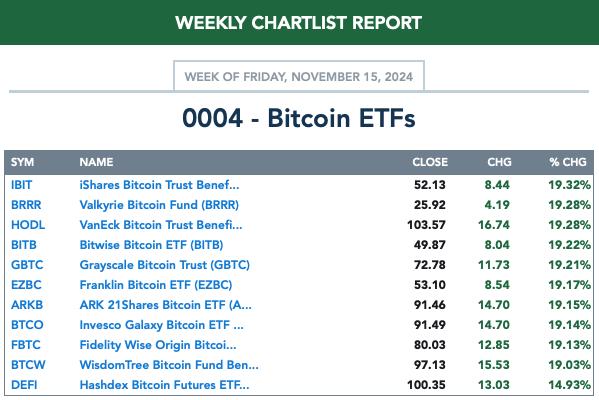The width and height of the screenshot is (599, 400).
Task: Open the BRRR symbol link
Action: [x=26, y=205]
